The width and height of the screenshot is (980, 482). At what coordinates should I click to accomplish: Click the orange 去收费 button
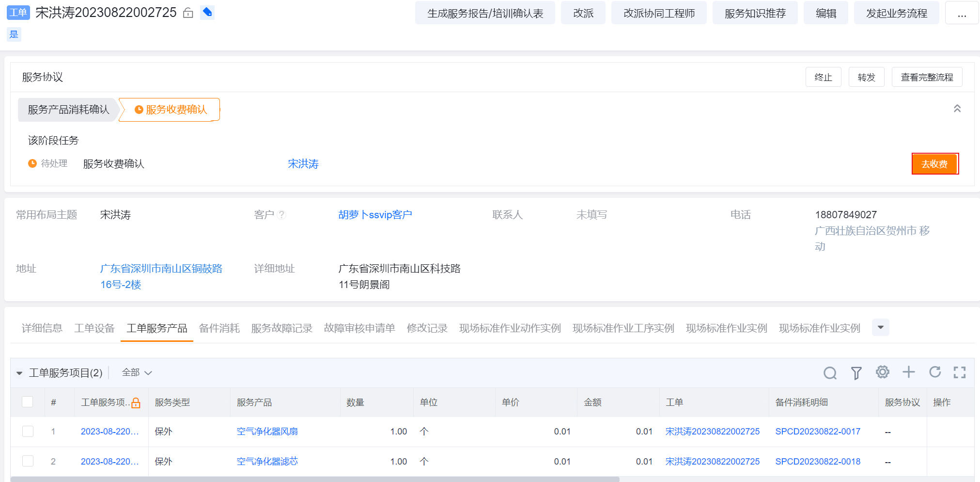934,164
